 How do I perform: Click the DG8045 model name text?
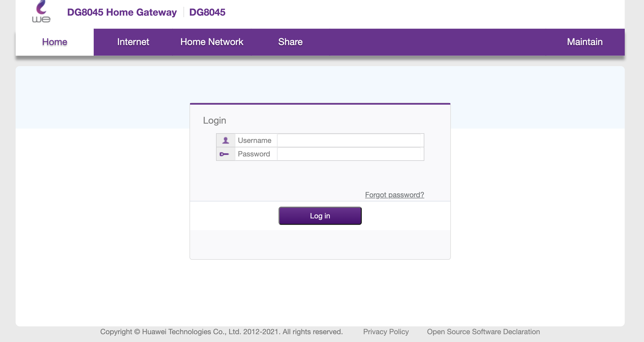pos(207,12)
